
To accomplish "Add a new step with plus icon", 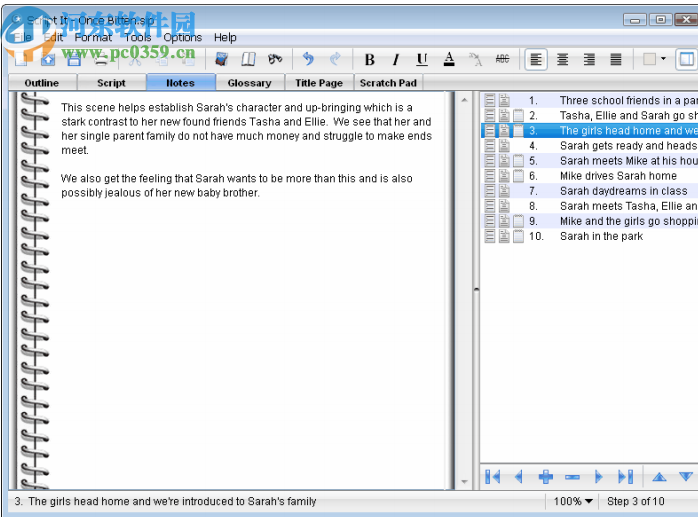I will point(545,477).
